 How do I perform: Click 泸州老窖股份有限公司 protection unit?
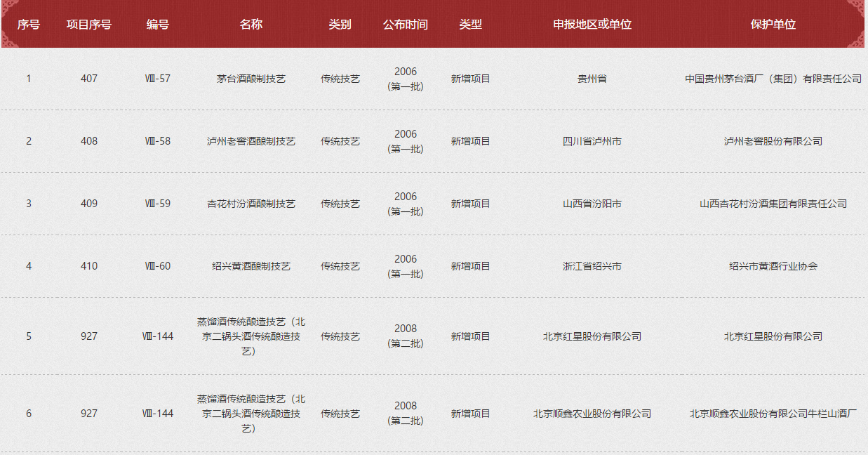coord(773,141)
